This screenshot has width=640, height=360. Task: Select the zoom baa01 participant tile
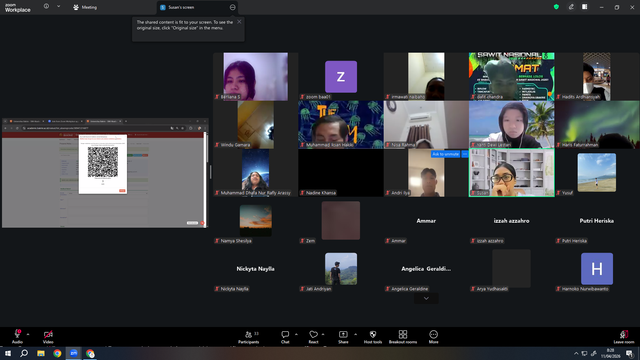[341, 76]
